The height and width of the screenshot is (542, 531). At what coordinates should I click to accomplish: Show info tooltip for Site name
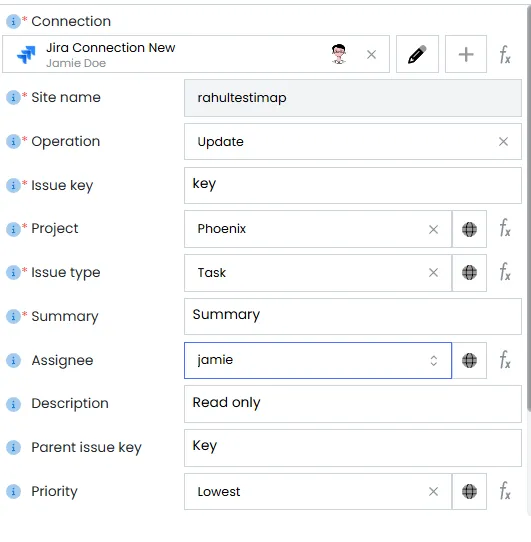click(x=13, y=97)
